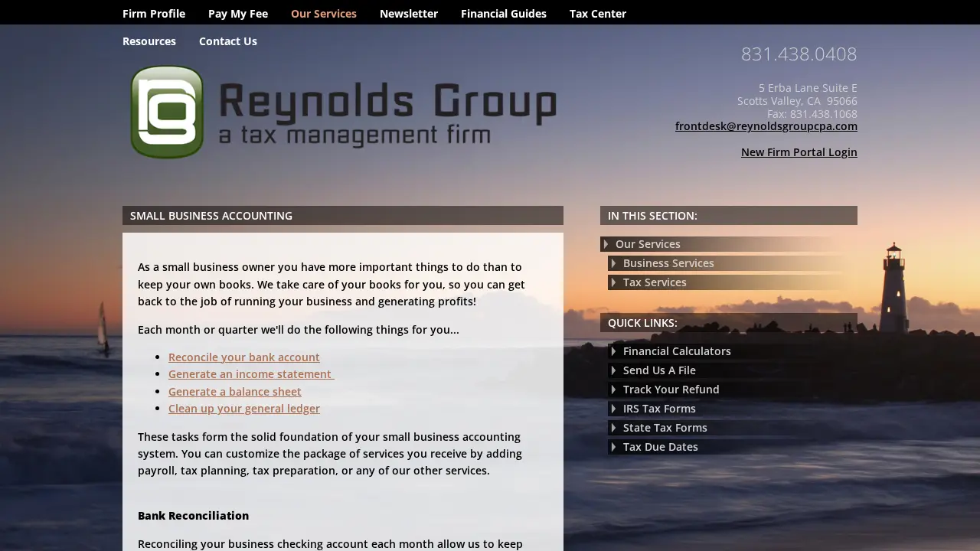
Task: Select Our Services in top navigation
Action: (x=324, y=14)
